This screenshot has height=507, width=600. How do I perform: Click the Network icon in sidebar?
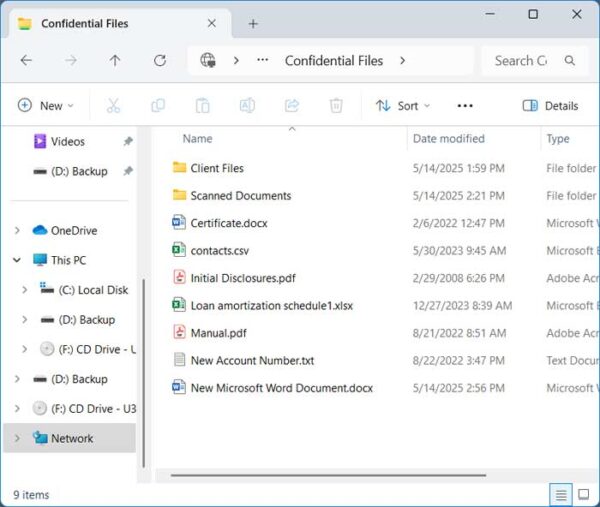pyautogui.click(x=40, y=438)
